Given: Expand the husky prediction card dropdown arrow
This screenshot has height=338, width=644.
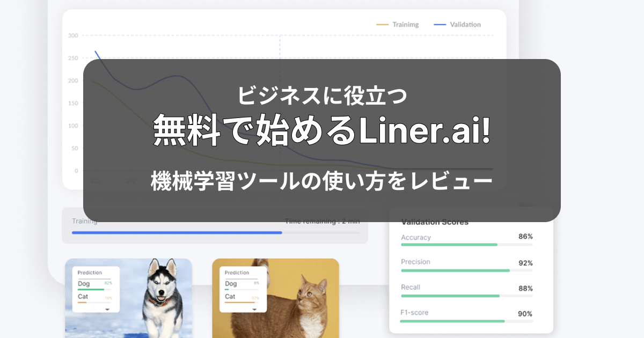Looking at the screenshot, I should point(107,310).
